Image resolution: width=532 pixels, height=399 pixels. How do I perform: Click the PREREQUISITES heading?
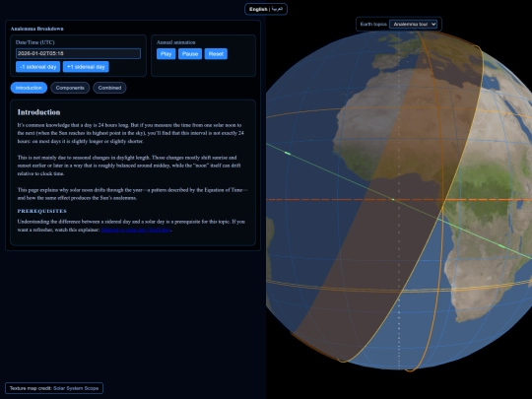42,211
